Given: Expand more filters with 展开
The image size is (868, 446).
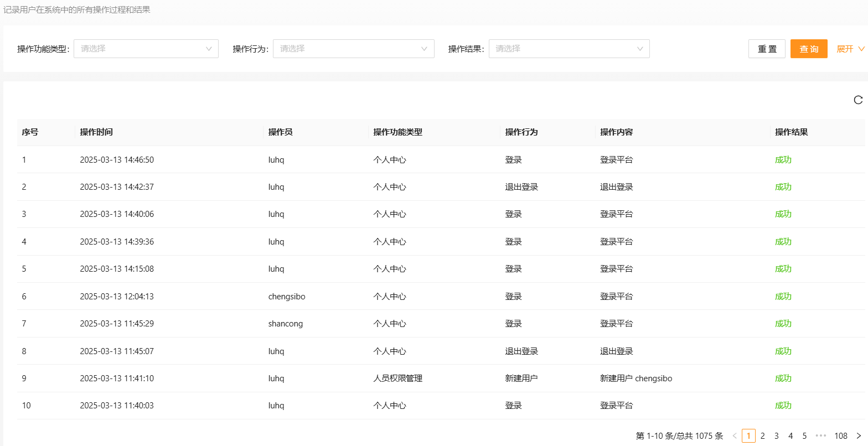Looking at the screenshot, I should tap(850, 49).
